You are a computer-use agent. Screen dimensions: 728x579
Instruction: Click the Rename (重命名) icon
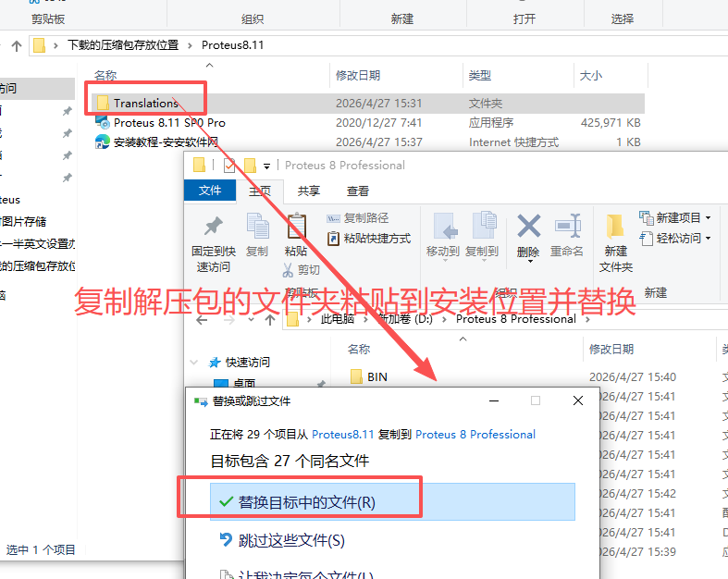pos(567,226)
